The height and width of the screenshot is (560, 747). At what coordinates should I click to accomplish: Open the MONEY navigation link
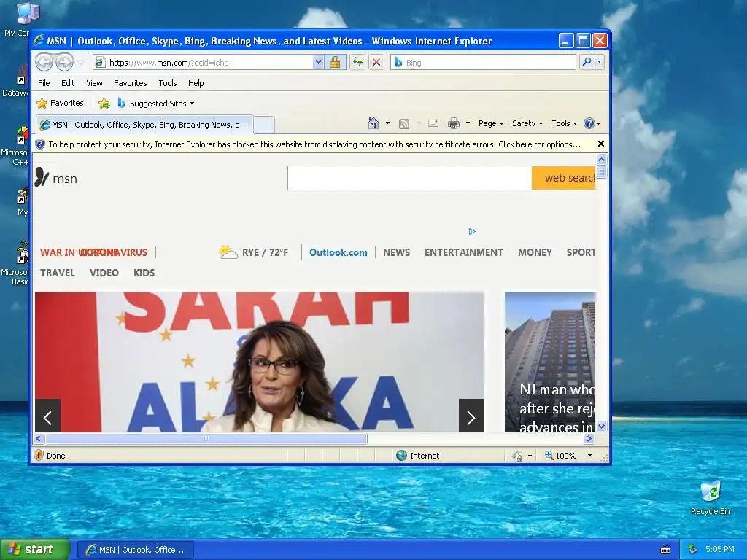click(535, 252)
